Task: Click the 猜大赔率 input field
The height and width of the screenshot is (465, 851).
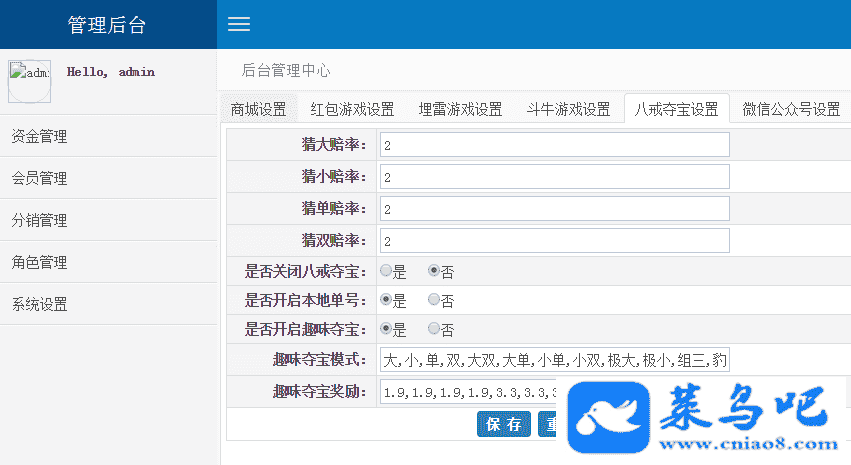Action: point(554,146)
